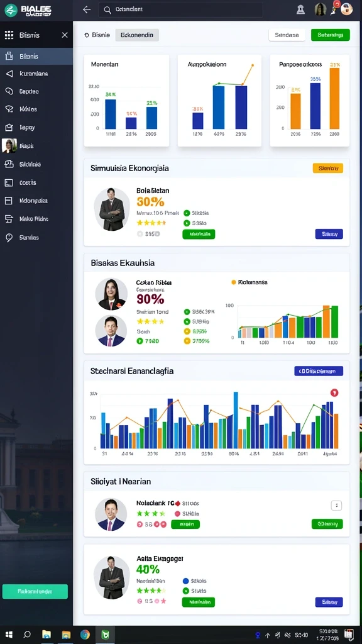Select the Bisnie tab radio
362x644 pixels.
[x=87, y=35]
